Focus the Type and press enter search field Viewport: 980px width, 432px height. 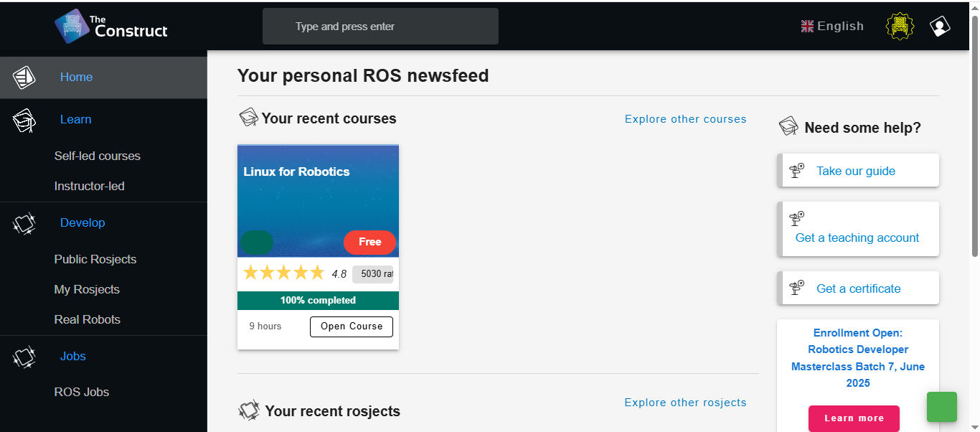click(380, 27)
